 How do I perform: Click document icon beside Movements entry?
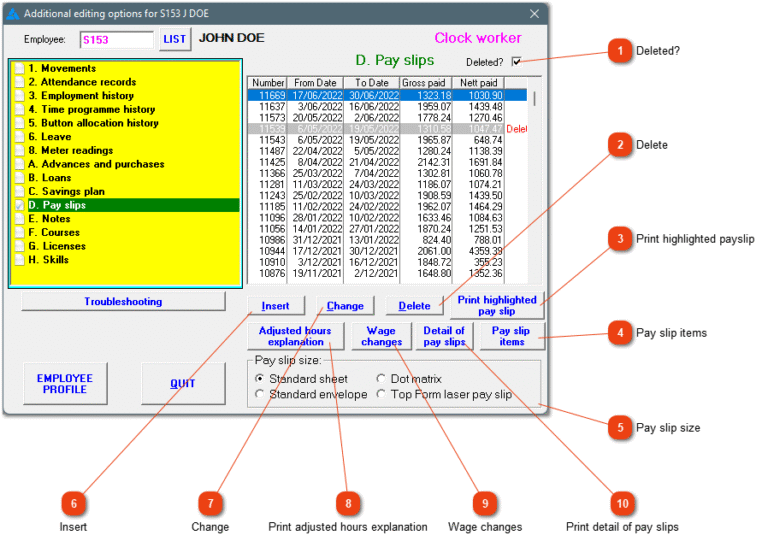[x=19, y=68]
